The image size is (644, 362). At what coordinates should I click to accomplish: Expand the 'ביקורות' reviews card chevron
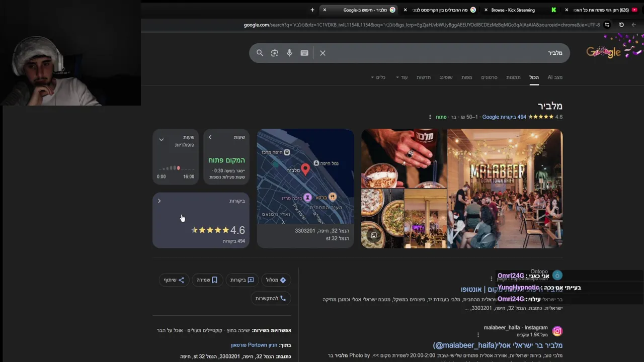pos(159,201)
